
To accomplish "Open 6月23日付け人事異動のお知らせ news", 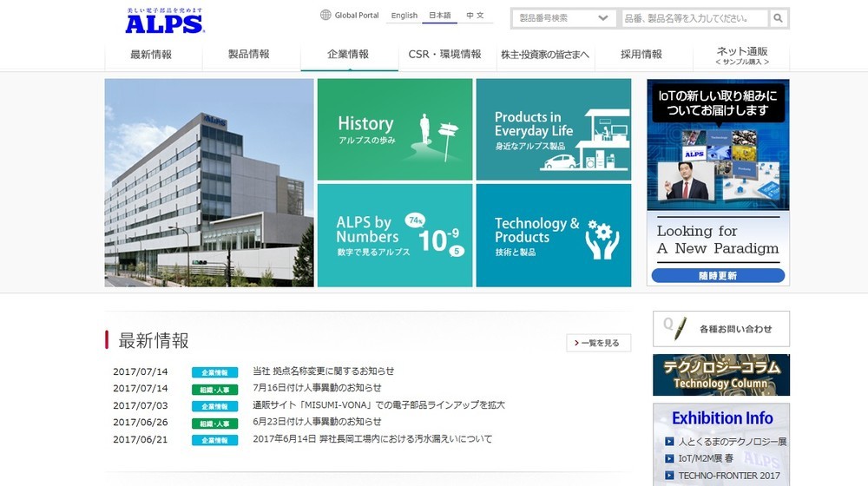I will point(317,421).
